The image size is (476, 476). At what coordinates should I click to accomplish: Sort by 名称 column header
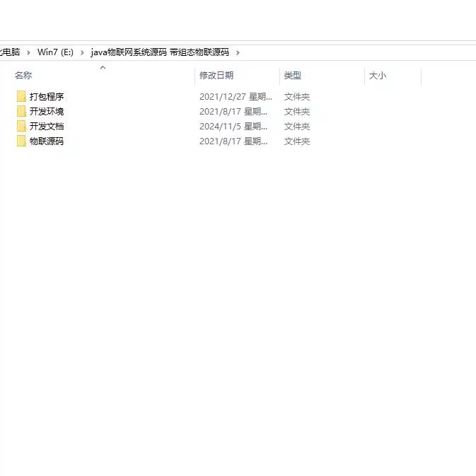tap(23, 75)
